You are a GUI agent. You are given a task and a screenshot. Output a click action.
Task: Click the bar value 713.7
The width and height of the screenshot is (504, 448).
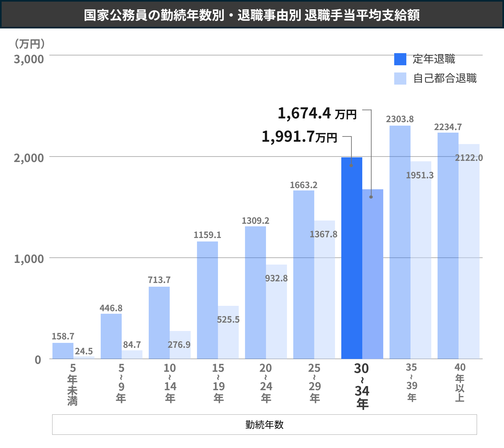click(159, 280)
